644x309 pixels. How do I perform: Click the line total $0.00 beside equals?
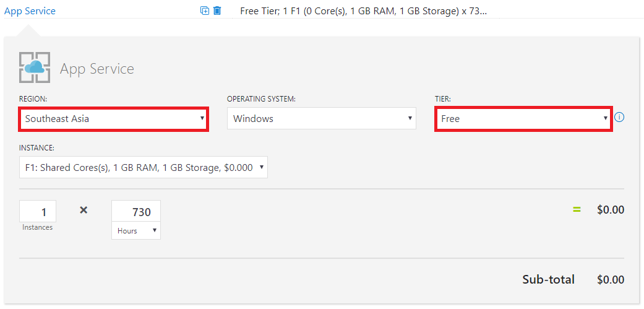(611, 210)
